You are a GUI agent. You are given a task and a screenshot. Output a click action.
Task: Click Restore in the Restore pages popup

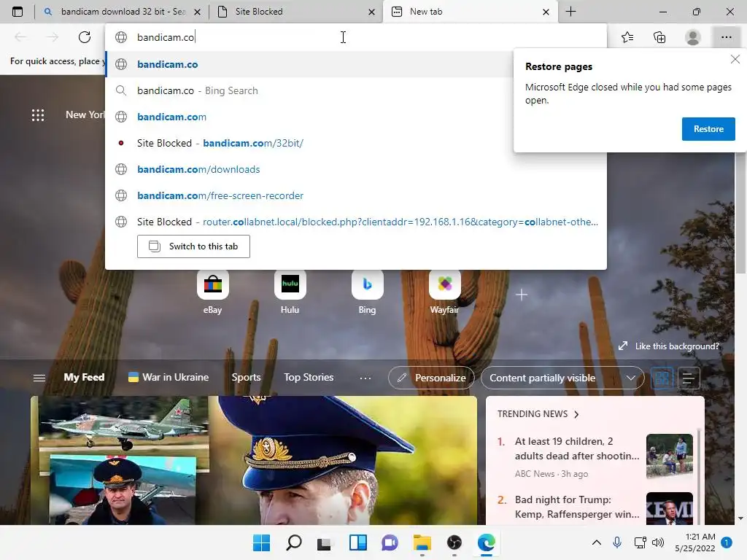click(x=708, y=129)
